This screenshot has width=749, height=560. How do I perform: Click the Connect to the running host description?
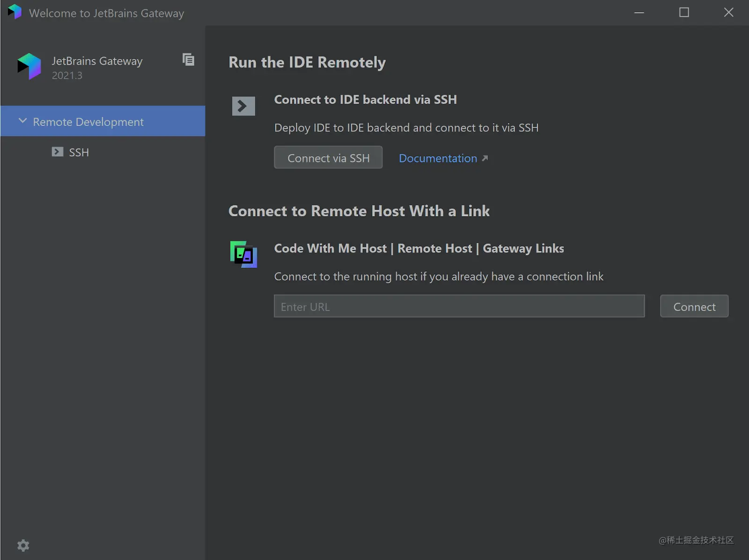pos(439,277)
